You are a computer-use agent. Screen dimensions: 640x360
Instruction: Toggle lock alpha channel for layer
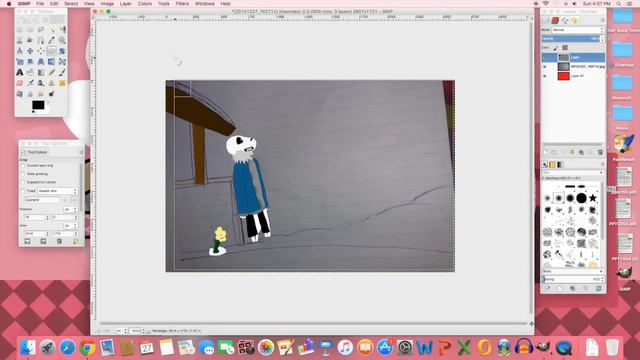pyautogui.click(x=565, y=48)
